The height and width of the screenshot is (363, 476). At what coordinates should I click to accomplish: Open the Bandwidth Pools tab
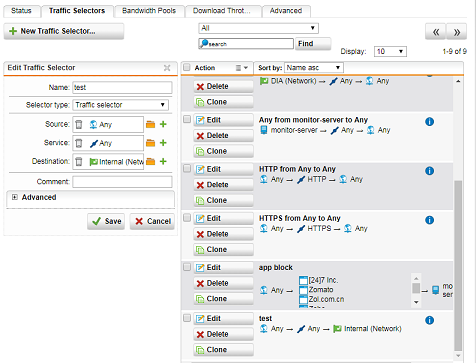pyautogui.click(x=149, y=11)
